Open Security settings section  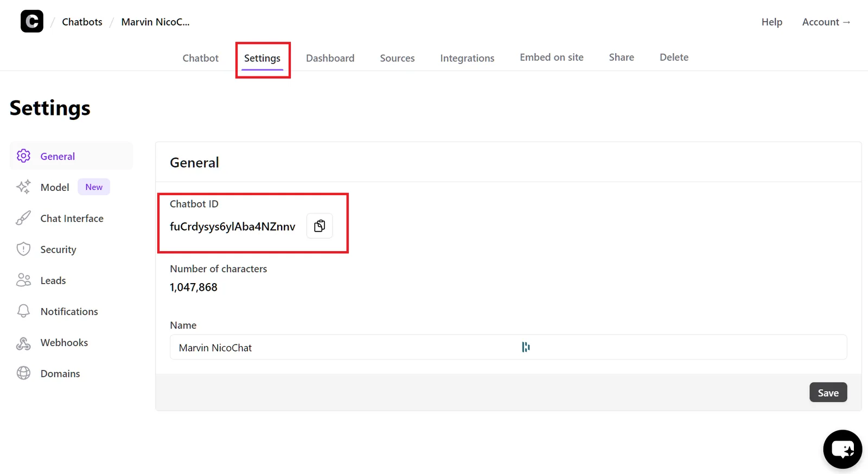58,249
